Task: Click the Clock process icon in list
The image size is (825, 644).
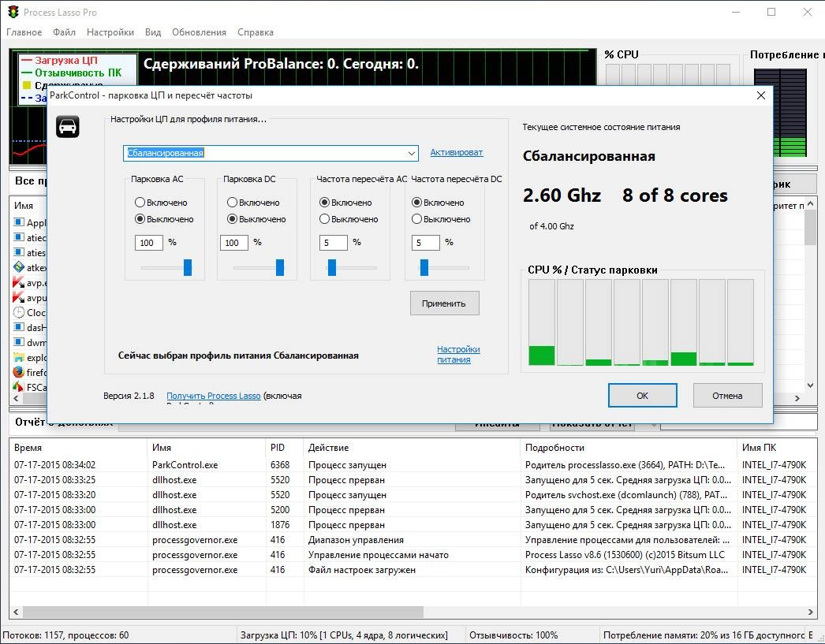Action: click(x=18, y=312)
